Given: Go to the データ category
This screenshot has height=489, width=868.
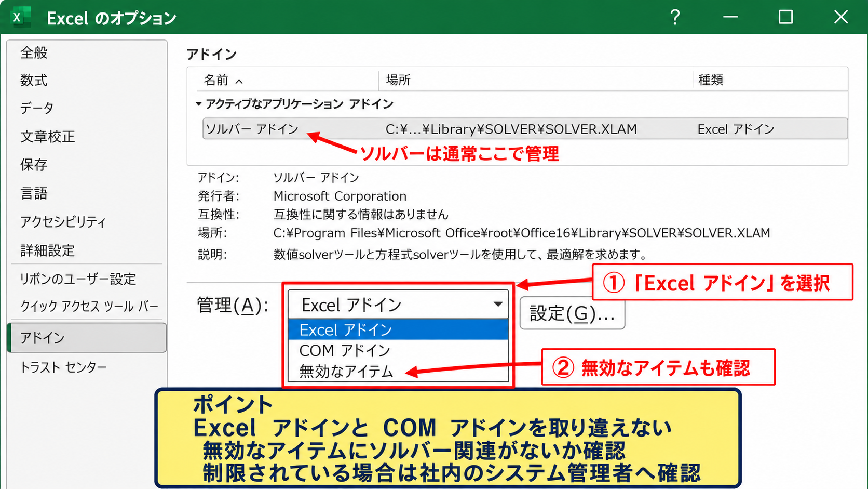Looking at the screenshot, I should point(37,108).
